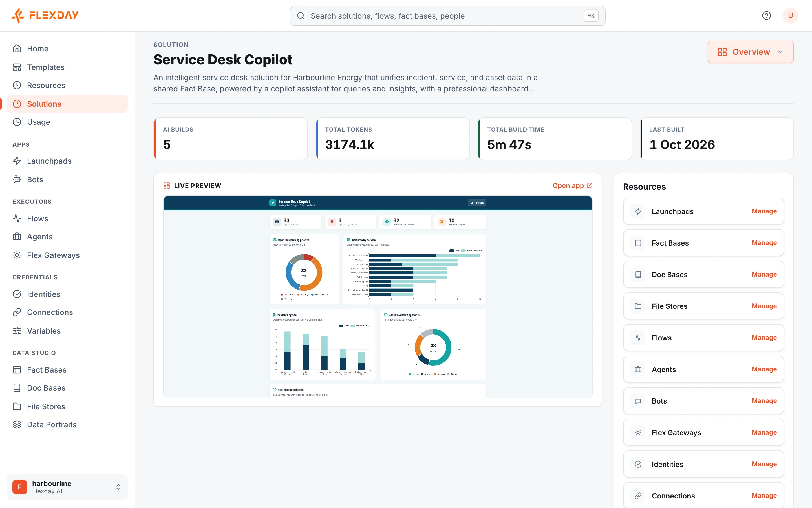Click the Open app external-link icon
Image resolution: width=812 pixels, height=508 pixels.
click(x=589, y=185)
